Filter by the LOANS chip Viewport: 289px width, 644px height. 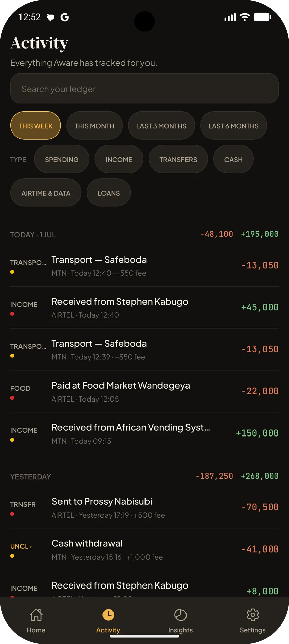pos(109,193)
